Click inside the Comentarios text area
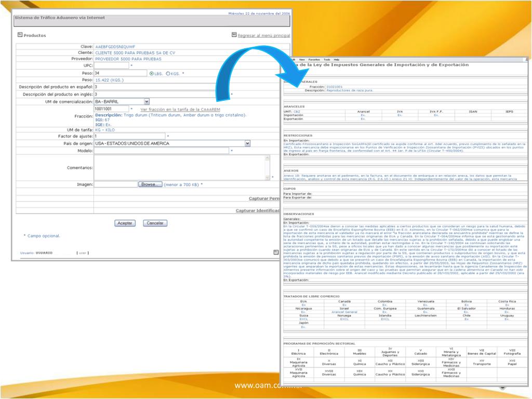Screen dimensions: 532x399 [179, 168]
